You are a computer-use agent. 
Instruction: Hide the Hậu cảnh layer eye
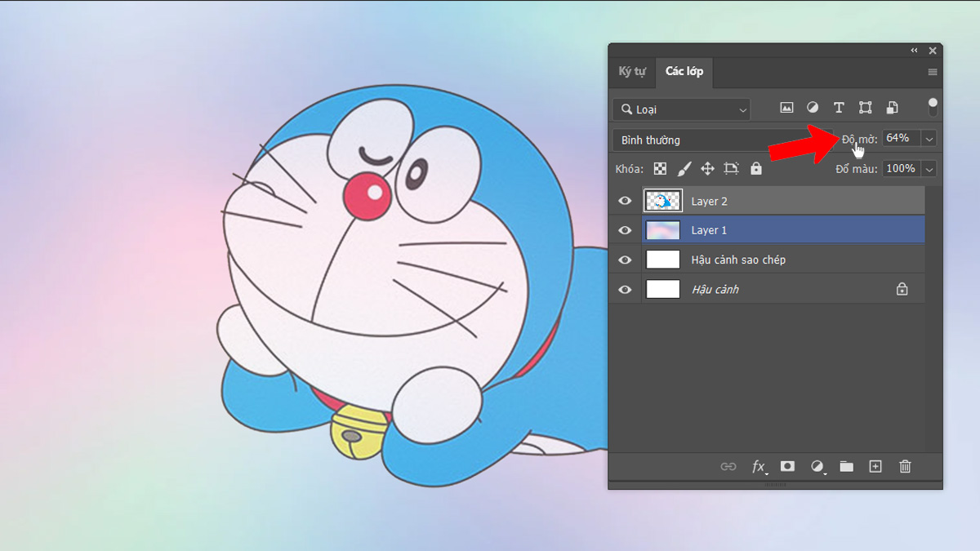point(626,289)
